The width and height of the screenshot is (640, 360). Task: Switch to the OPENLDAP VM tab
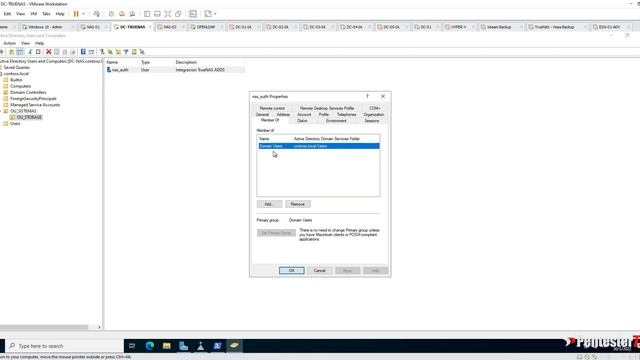coord(205,27)
